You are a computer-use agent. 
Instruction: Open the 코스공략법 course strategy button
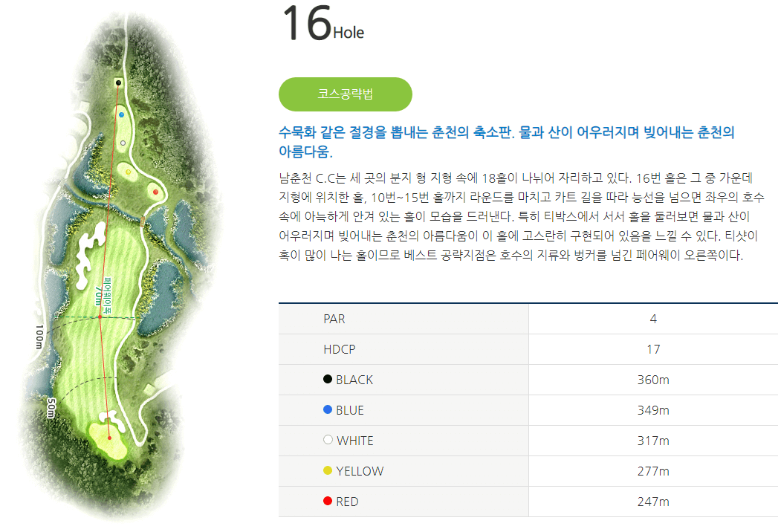(x=345, y=94)
